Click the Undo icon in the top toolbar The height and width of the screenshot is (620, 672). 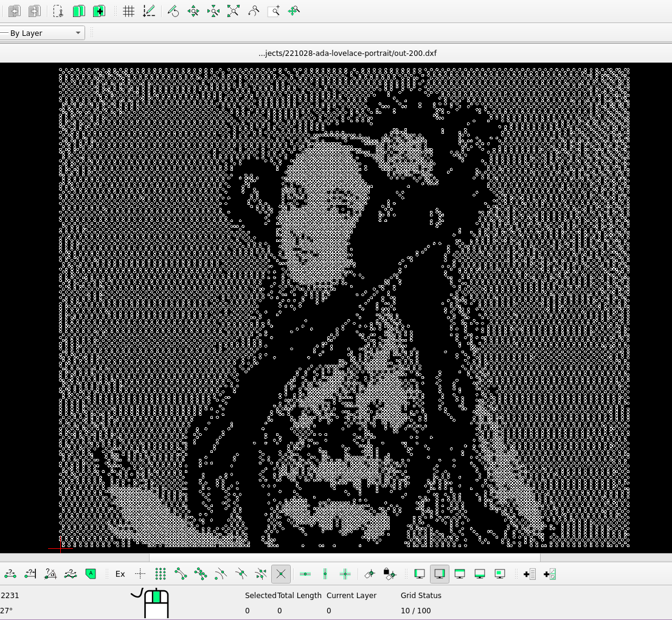[15, 11]
